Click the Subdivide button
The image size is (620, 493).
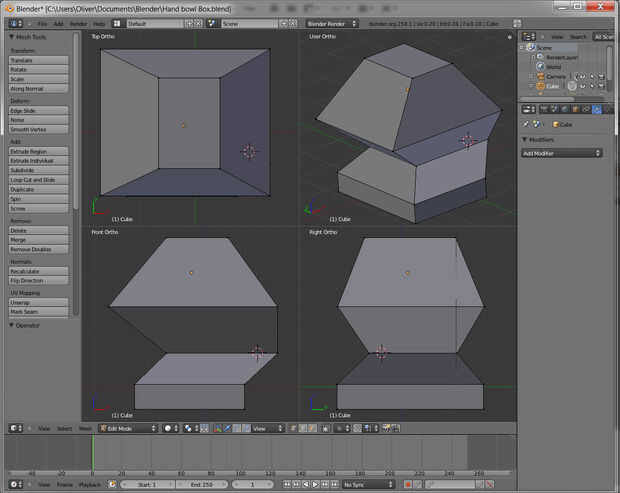coord(39,170)
